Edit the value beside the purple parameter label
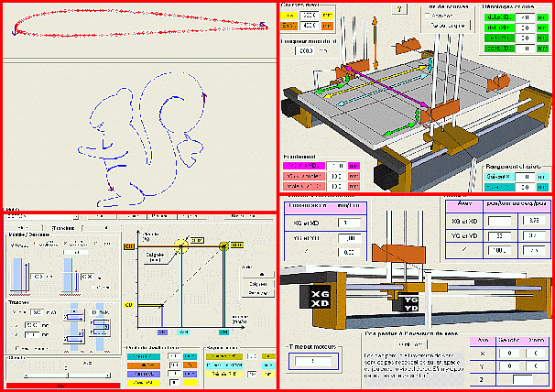 (x=174, y=374)
